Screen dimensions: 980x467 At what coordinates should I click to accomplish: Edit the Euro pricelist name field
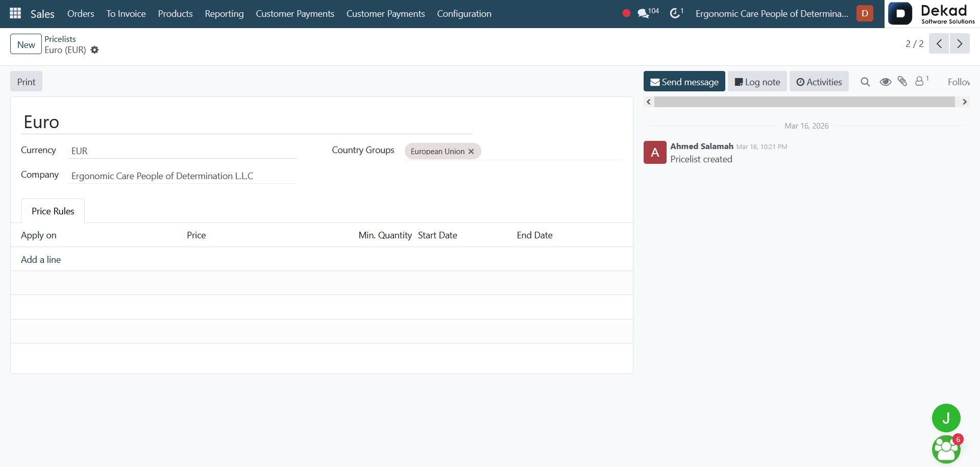[x=247, y=122]
